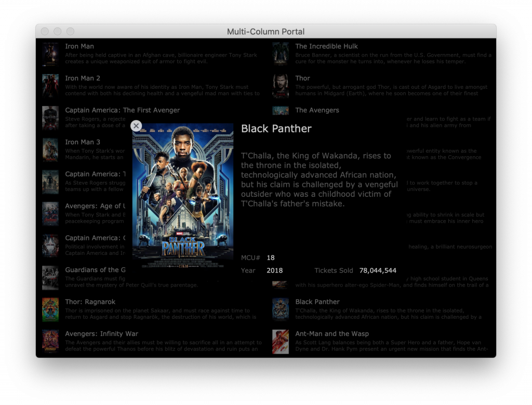Click the large Black Panther poster image
This screenshot has width=532, height=405.
pyautogui.click(x=183, y=195)
